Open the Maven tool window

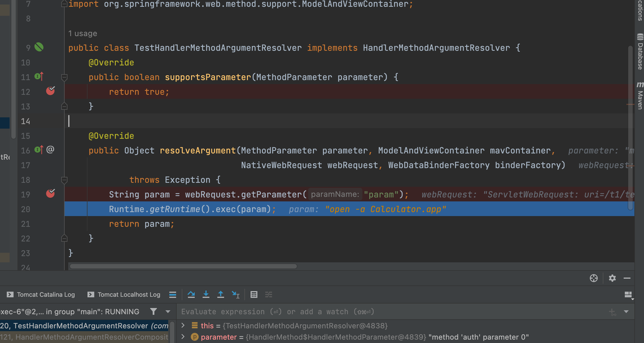pos(640,96)
